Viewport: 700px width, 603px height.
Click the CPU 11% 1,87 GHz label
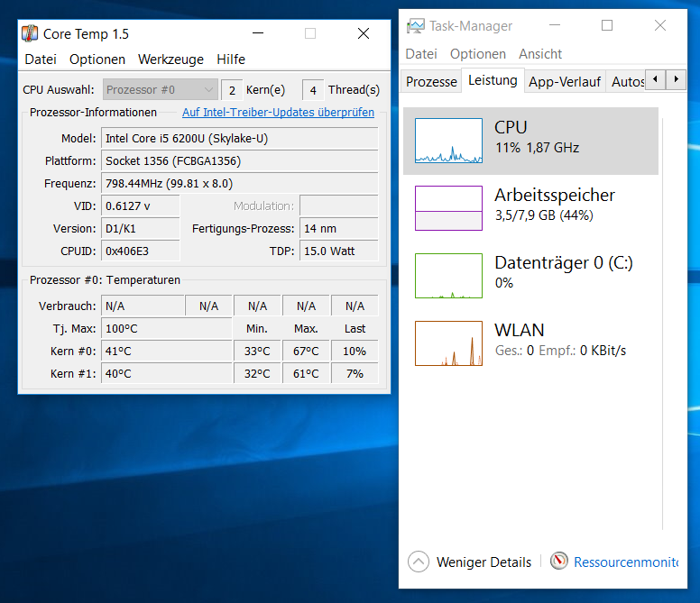click(537, 148)
